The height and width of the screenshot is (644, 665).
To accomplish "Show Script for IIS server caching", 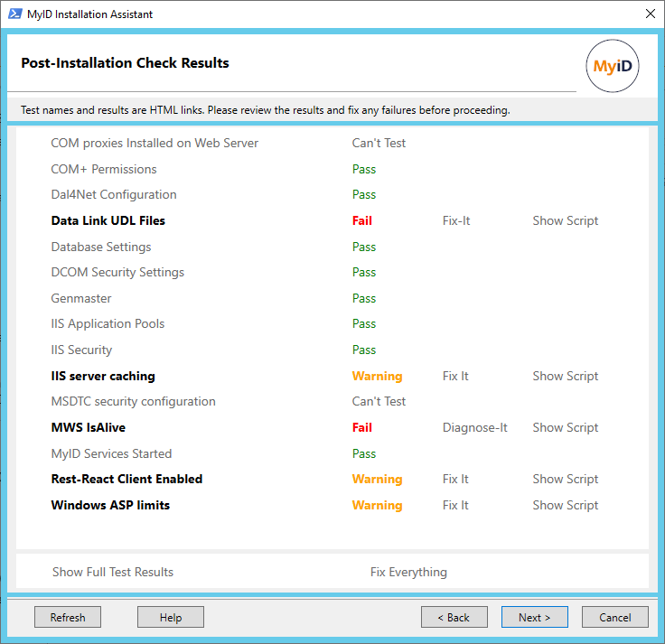I will coord(565,376).
